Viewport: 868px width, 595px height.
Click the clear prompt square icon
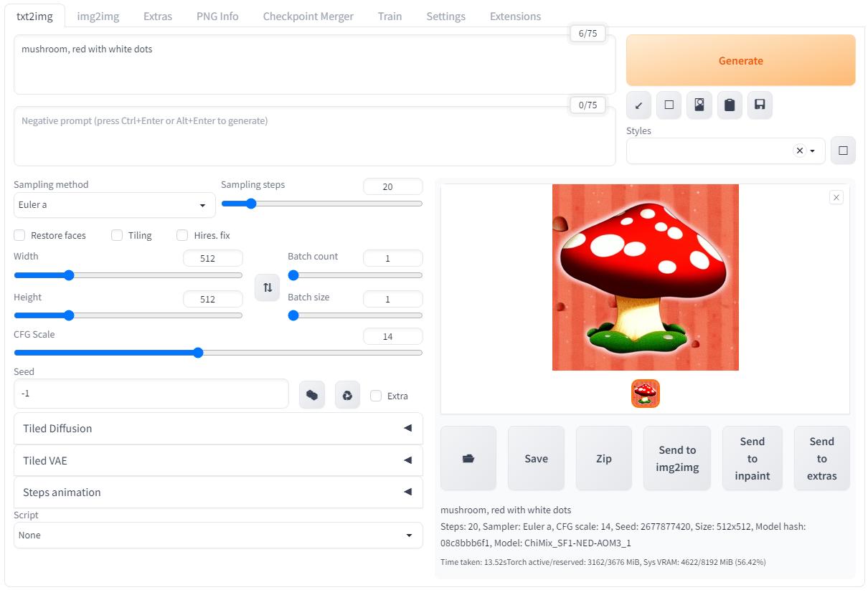point(669,105)
